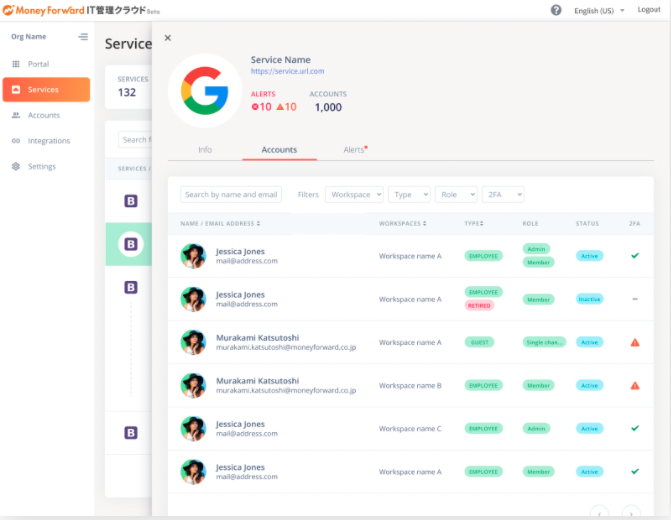The image size is (671, 520).
Task: Open Settings from the sidebar
Action: coord(46,166)
